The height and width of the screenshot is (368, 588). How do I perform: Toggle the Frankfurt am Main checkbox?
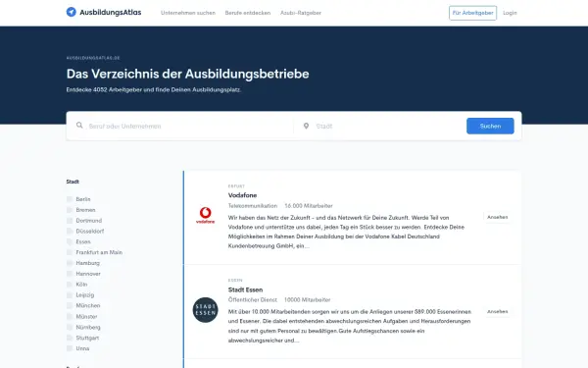(70, 252)
